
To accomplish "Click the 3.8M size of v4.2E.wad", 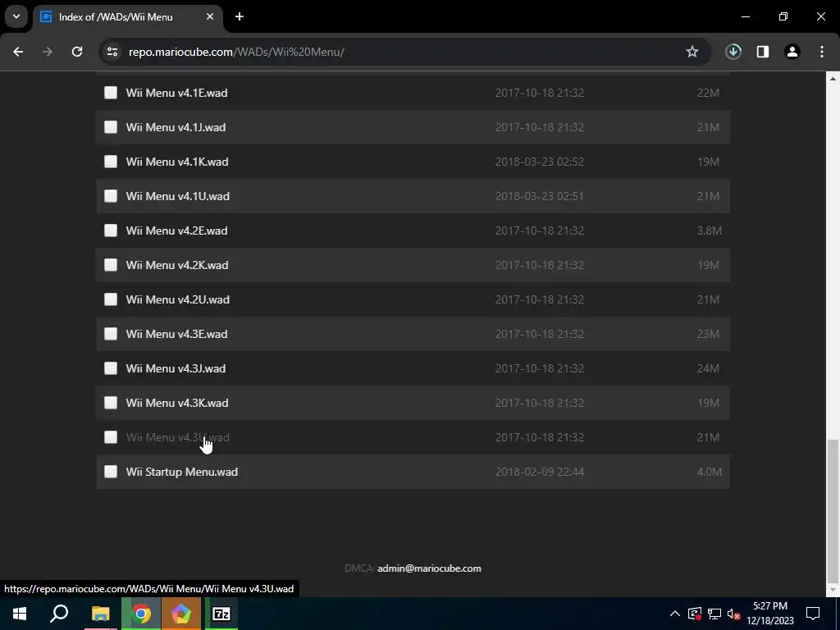I will (709, 231).
